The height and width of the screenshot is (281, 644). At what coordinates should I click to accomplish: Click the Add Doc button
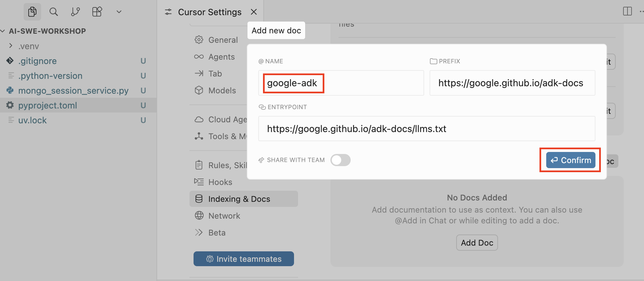[x=477, y=243]
